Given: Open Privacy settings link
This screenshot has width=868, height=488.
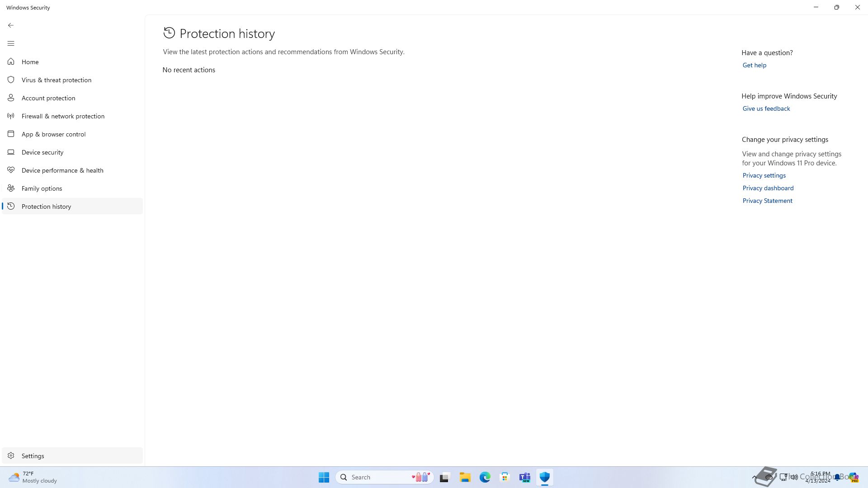Looking at the screenshot, I should [764, 175].
